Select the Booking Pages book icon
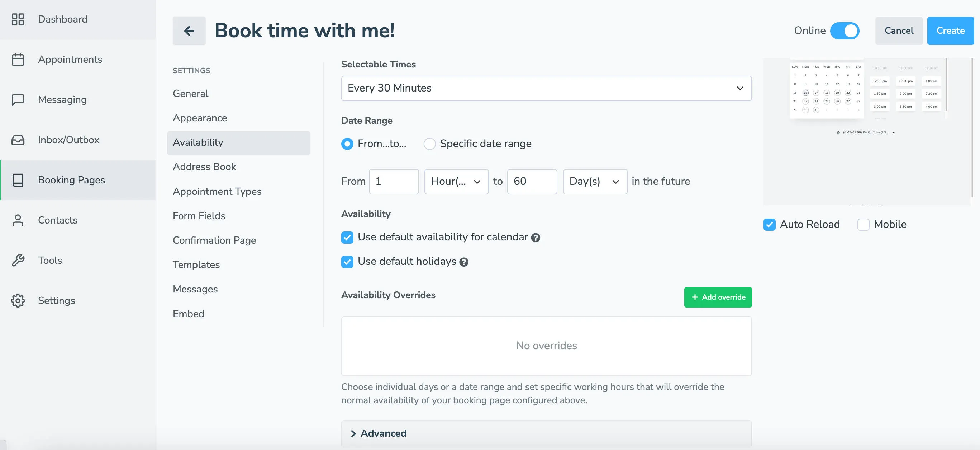Viewport: 980px width, 450px height. 18,180
